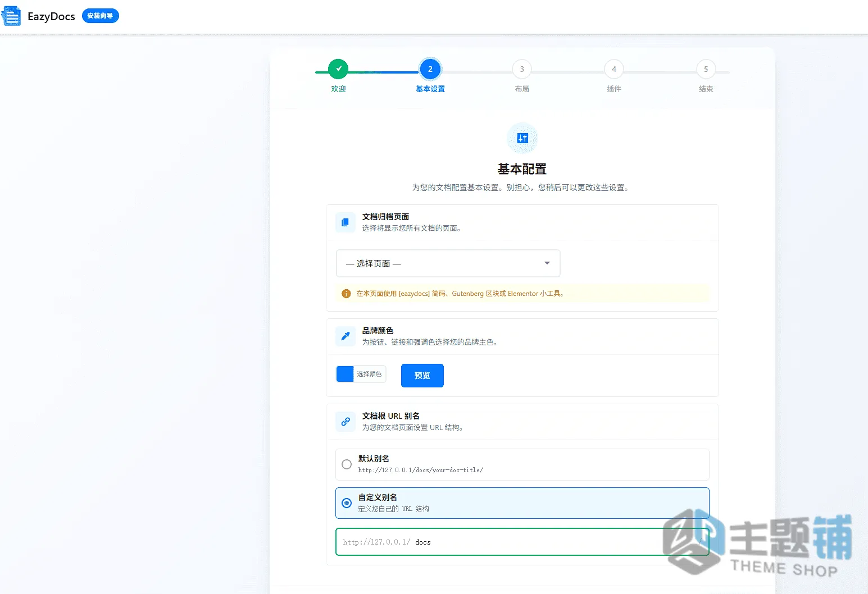The width and height of the screenshot is (868, 594).
Task: Click the blue brand color swatch
Action: (x=345, y=374)
